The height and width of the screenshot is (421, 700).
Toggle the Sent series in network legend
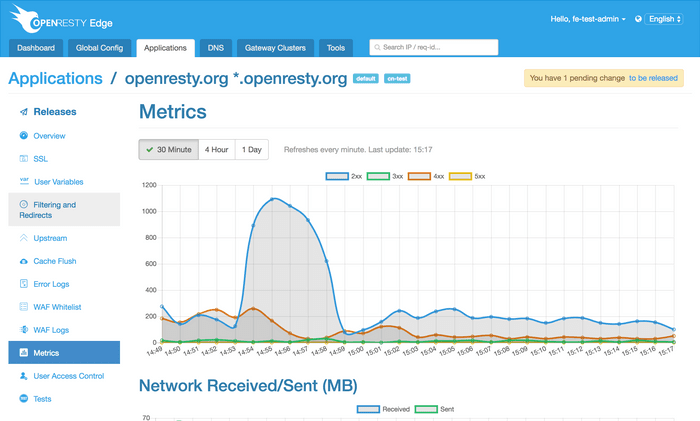point(434,409)
